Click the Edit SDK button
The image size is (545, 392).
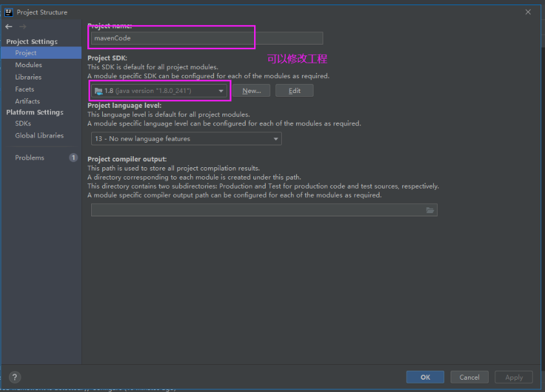point(294,90)
